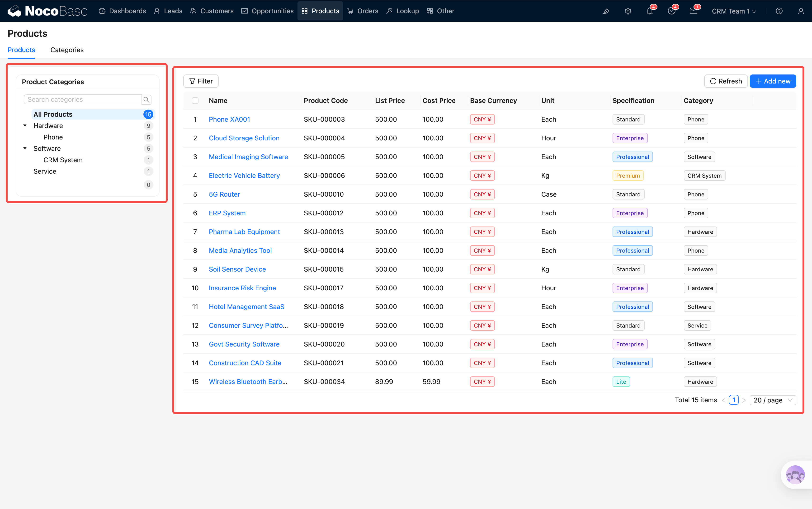Click the search categories magnifier icon
The image size is (812, 509).
146,100
